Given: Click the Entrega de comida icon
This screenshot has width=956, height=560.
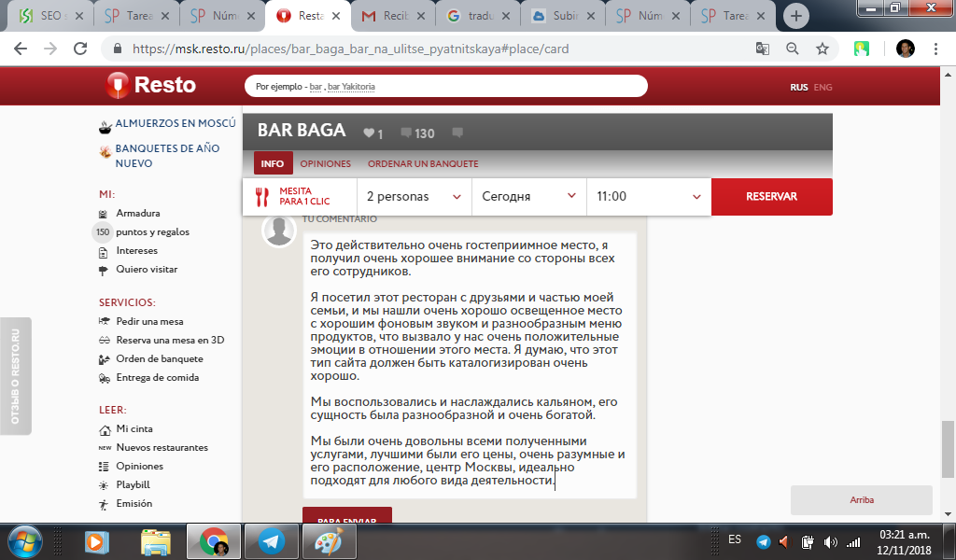Looking at the screenshot, I should click(x=105, y=378).
